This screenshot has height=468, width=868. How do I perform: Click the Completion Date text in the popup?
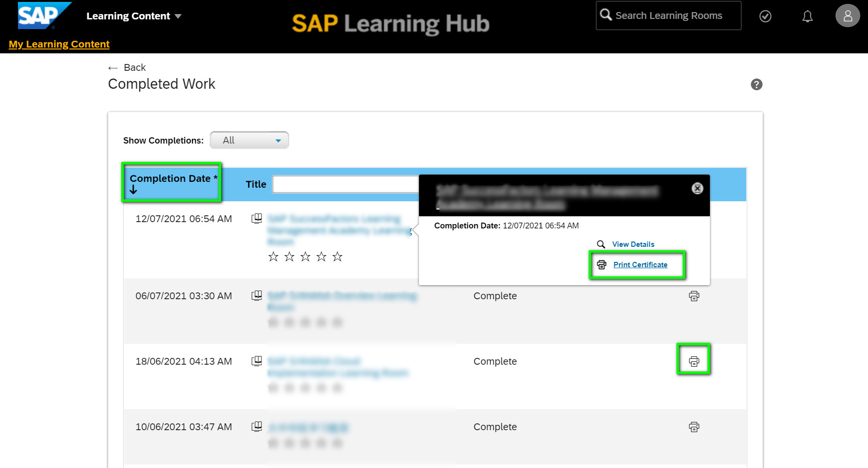coord(506,226)
